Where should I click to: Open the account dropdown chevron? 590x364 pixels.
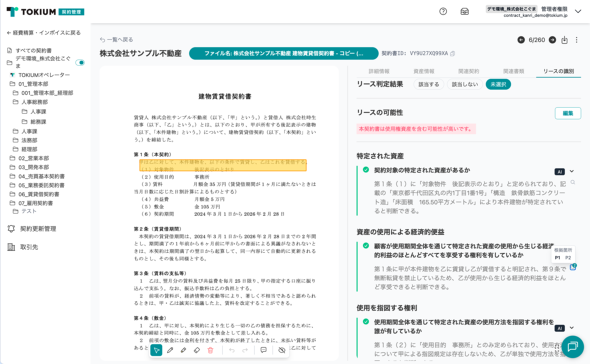coord(578,12)
